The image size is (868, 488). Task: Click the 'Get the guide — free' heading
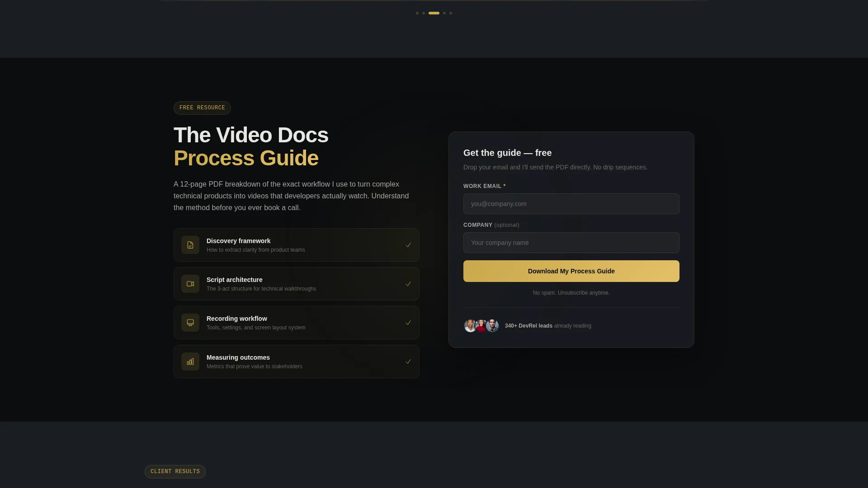507,153
